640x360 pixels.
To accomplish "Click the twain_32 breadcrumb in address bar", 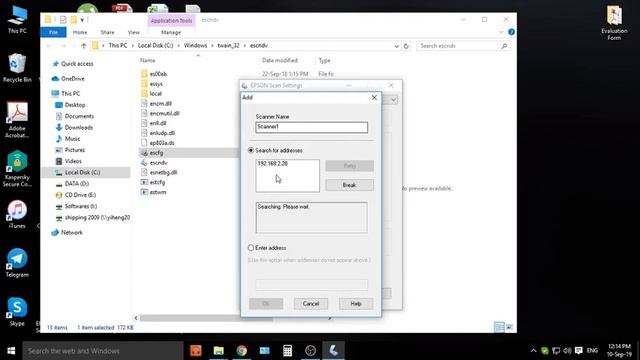I will [228, 46].
